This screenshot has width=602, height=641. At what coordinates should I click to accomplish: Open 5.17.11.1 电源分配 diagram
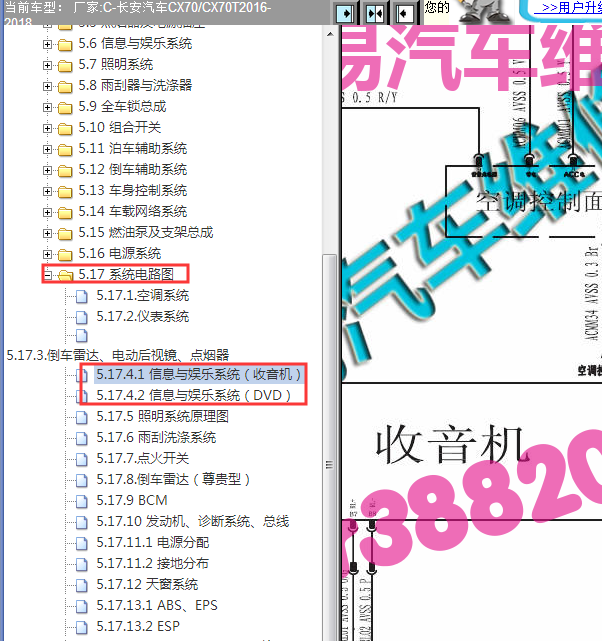pyautogui.click(x=153, y=542)
